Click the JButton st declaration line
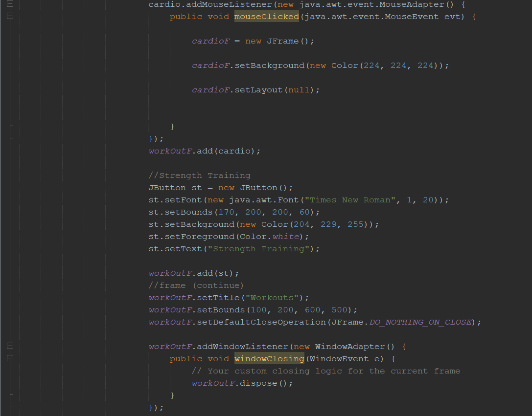Viewport: 532px width, 416px height. pyautogui.click(x=221, y=188)
